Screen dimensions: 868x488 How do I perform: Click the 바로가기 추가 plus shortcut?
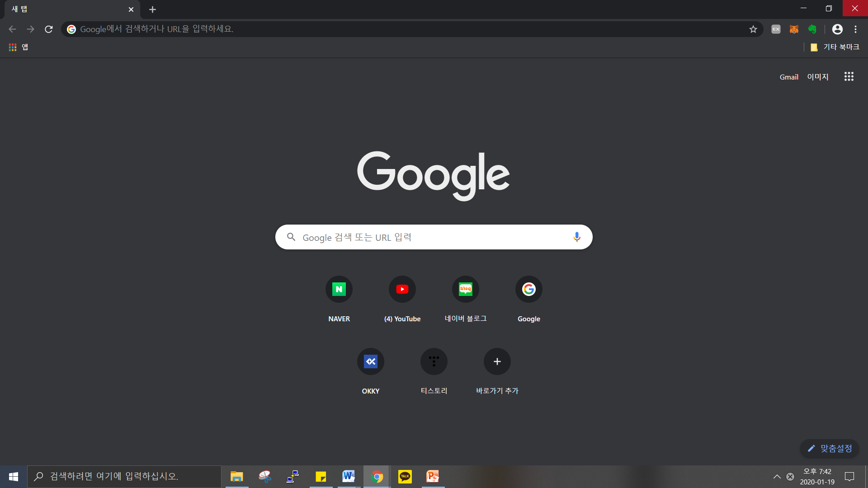pos(497,361)
